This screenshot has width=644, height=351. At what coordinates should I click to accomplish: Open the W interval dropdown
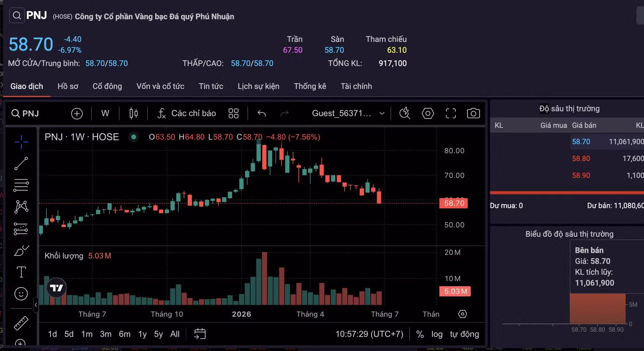point(105,113)
